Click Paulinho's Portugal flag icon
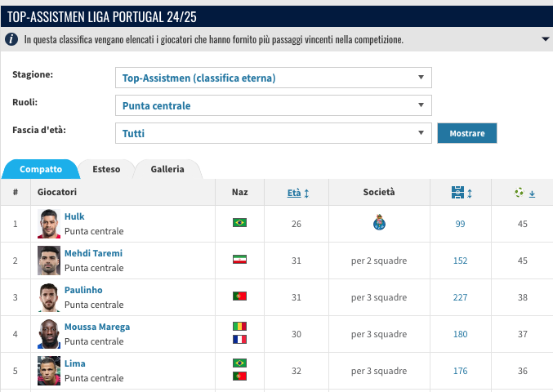This screenshot has width=553, height=392. [239, 296]
